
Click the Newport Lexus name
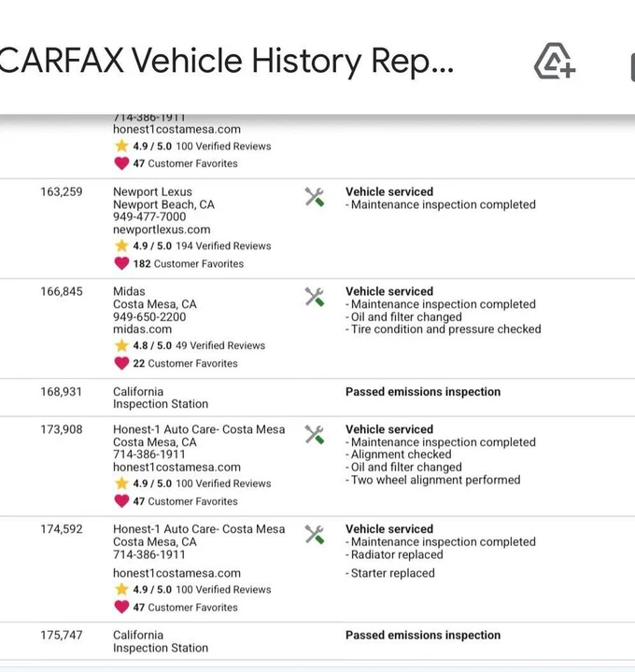(x=152, y=191)
